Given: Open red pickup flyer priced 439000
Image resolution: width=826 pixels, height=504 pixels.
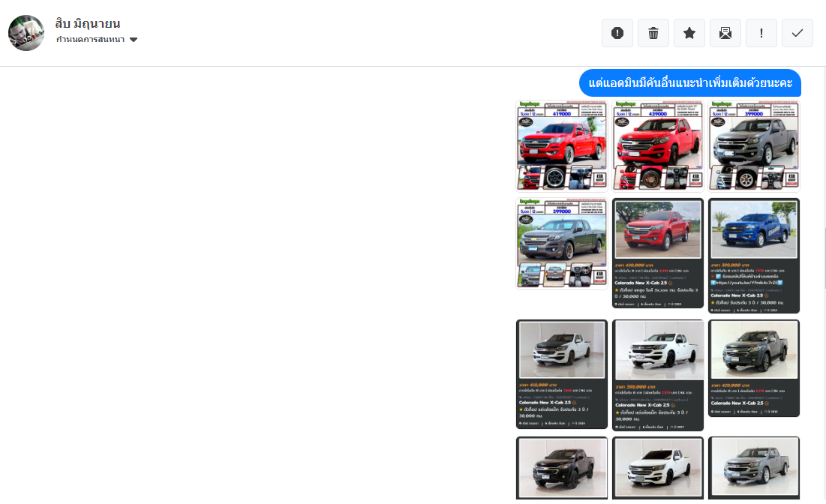Looking at the screenshot, I should pyautogui.click(x=657, y=145).
